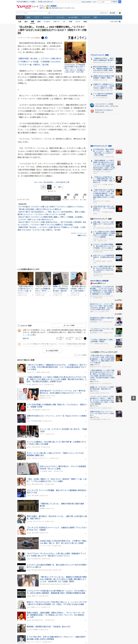Share the article on Facebook
The height and width of the screenshot is (644, 138).
[x=46, y=38]
